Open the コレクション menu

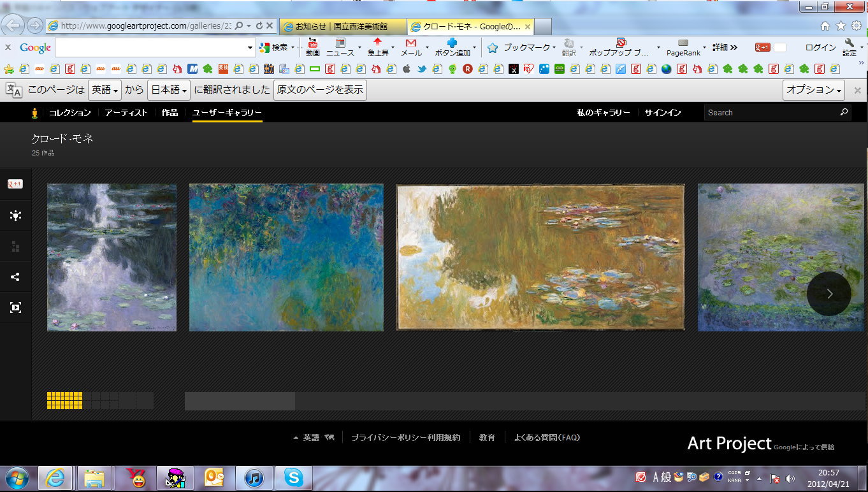(x=70, y=113)
